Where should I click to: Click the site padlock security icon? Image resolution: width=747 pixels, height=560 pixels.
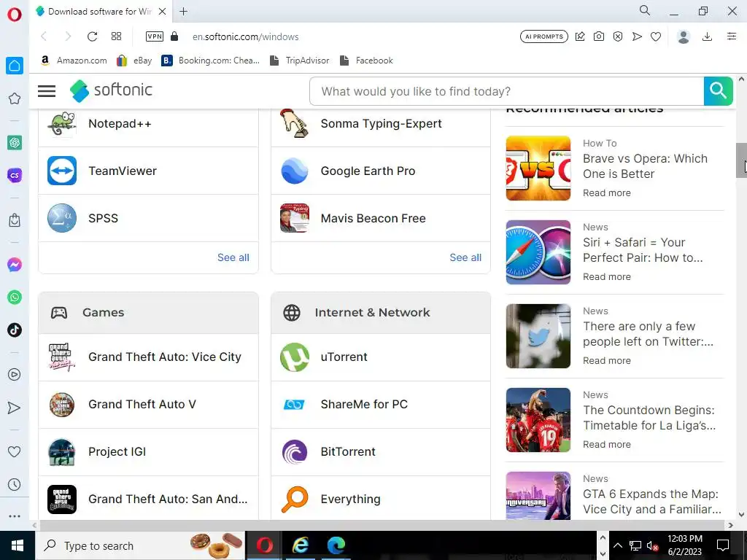(174, 36)
